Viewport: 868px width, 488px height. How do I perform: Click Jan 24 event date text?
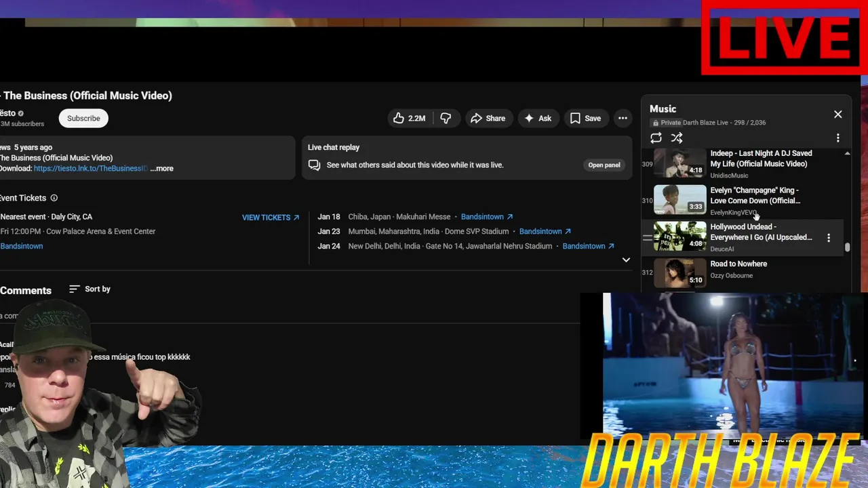click(x=329, y=246)
